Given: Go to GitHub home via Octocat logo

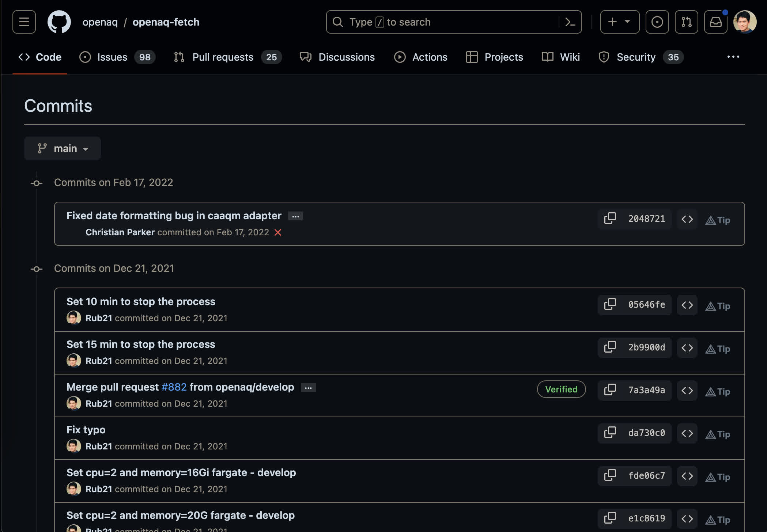Looking at the screenshot, I should click(59, 22).
